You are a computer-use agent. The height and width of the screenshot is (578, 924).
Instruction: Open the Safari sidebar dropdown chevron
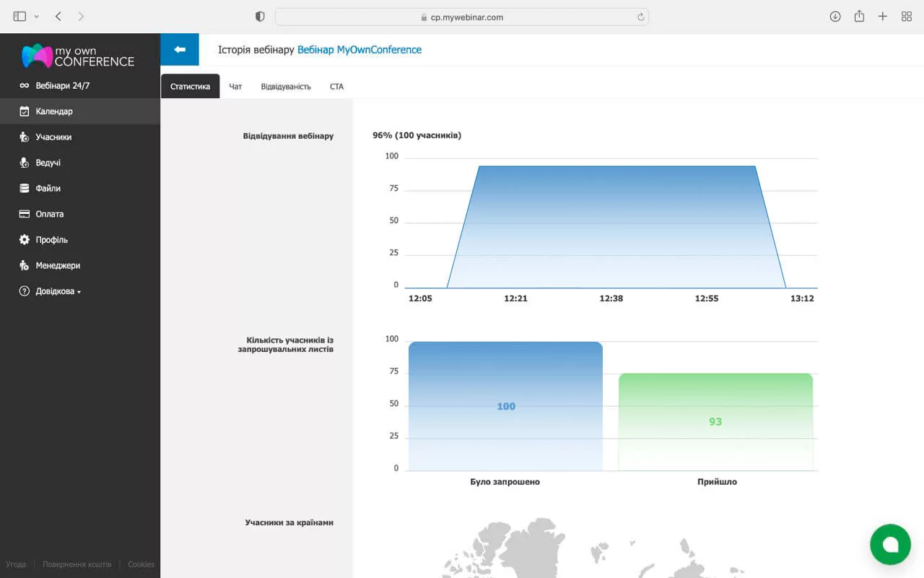click(x=37, y=17)
